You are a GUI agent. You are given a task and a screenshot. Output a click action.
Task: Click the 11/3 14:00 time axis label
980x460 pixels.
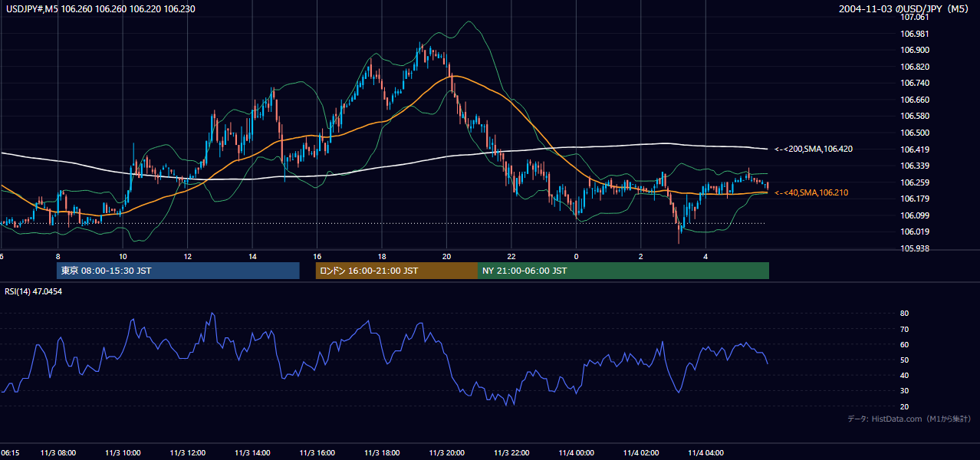(x=252, y=453)
